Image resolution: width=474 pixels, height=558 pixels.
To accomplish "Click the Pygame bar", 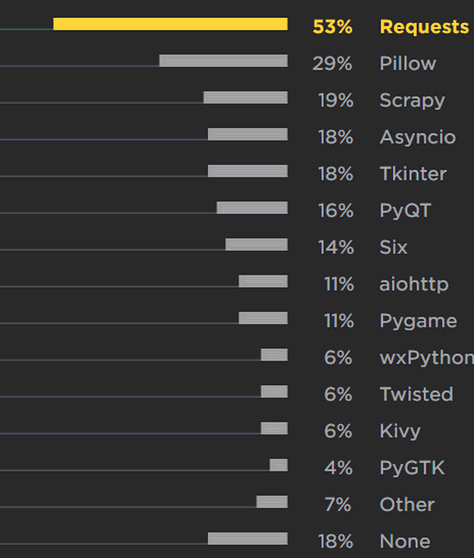I will click(263, 318).
